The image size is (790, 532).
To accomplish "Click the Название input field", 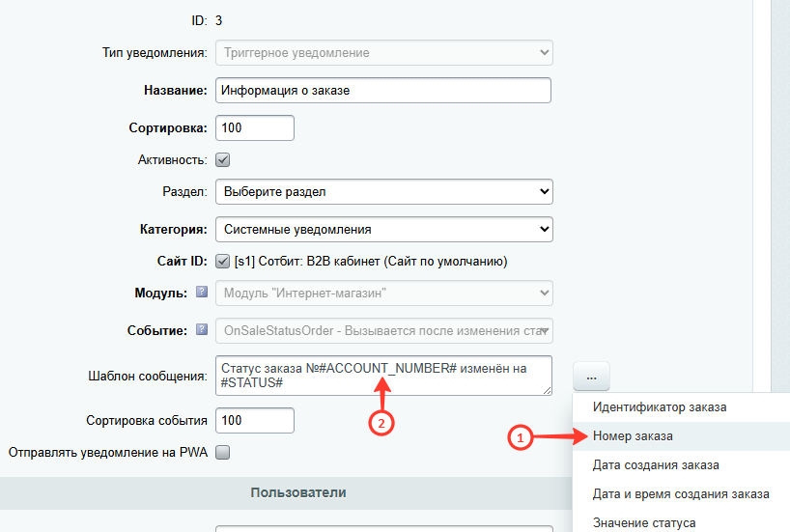I will point(383,90).
